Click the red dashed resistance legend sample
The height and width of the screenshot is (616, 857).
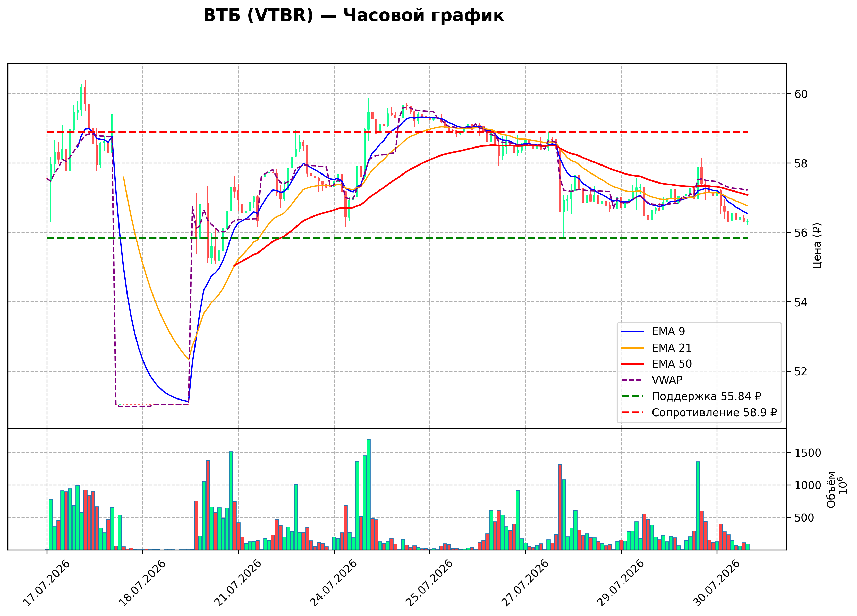click(632, 413)
